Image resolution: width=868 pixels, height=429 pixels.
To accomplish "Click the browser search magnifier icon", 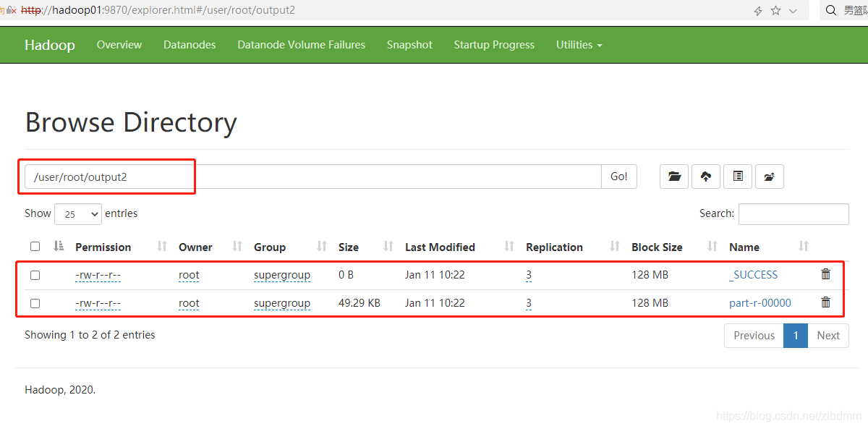I will tap(832, 10).
